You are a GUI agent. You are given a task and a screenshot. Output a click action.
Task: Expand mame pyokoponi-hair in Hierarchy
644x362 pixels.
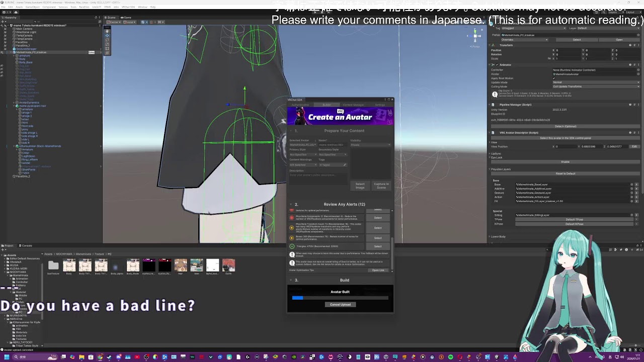pyautogui.click(x=14, y=106)
